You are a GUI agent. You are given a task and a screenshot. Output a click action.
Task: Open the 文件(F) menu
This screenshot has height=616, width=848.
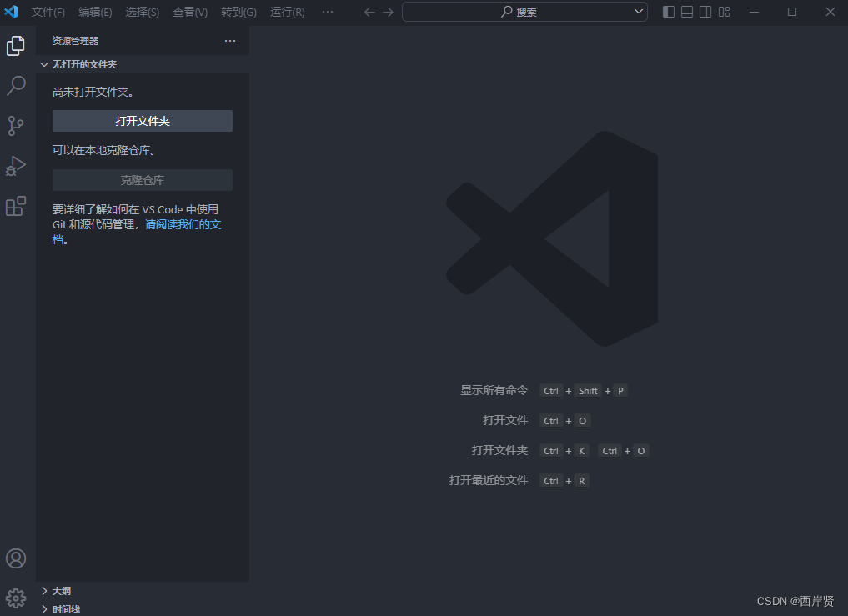[x=48, y=12]
